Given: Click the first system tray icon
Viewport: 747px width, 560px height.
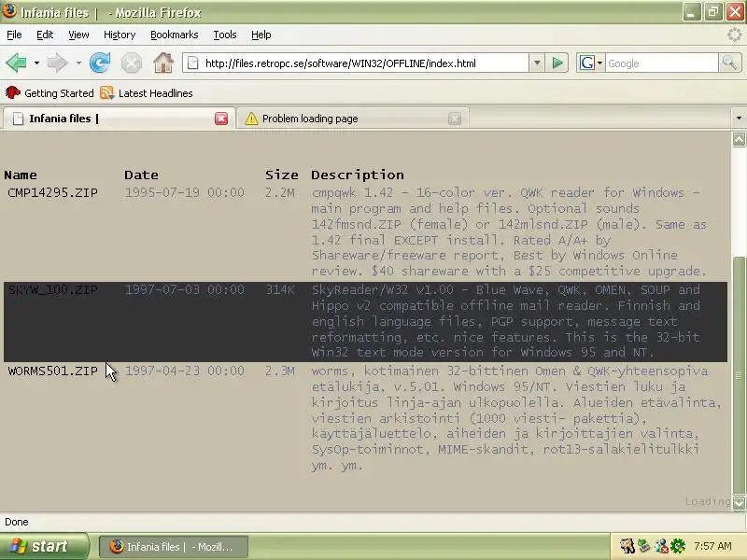Looking at the screenshot, I should [x=627, y=546].
